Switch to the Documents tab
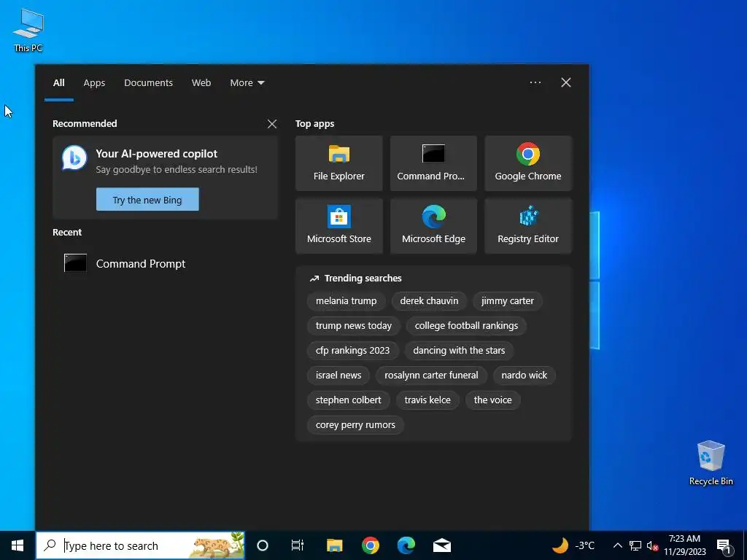This screenshot has height=560, width=747. (x=148, y=83)
